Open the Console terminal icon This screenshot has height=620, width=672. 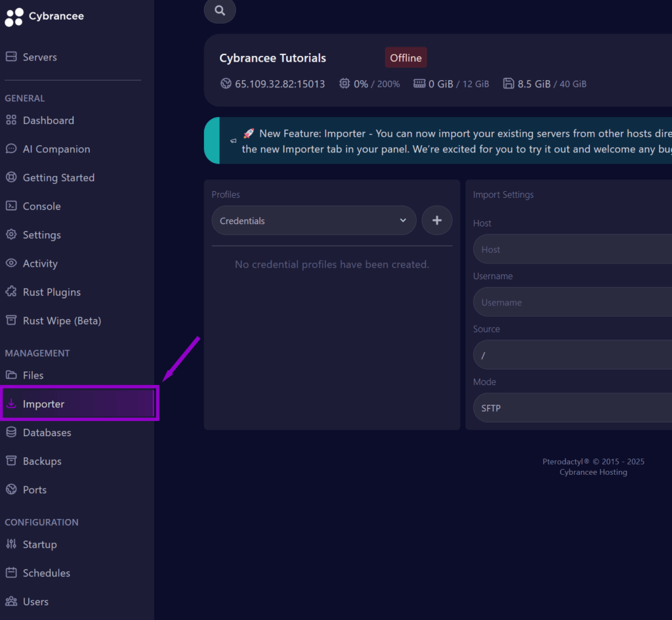click(11, 206)
